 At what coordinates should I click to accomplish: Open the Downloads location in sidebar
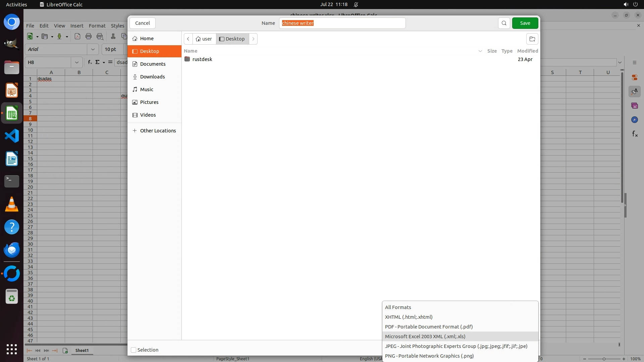pos(152,77)
